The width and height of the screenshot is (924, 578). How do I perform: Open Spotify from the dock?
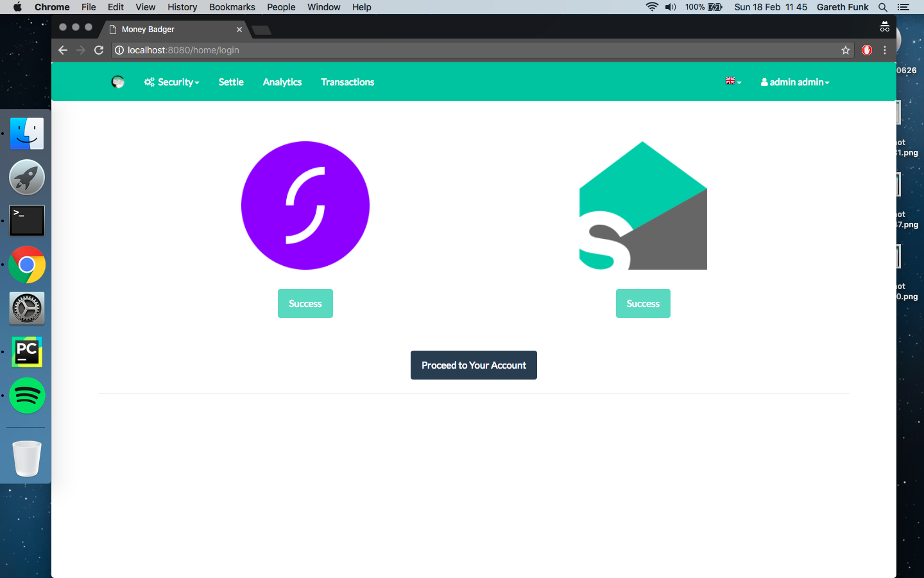coord(27,396)
